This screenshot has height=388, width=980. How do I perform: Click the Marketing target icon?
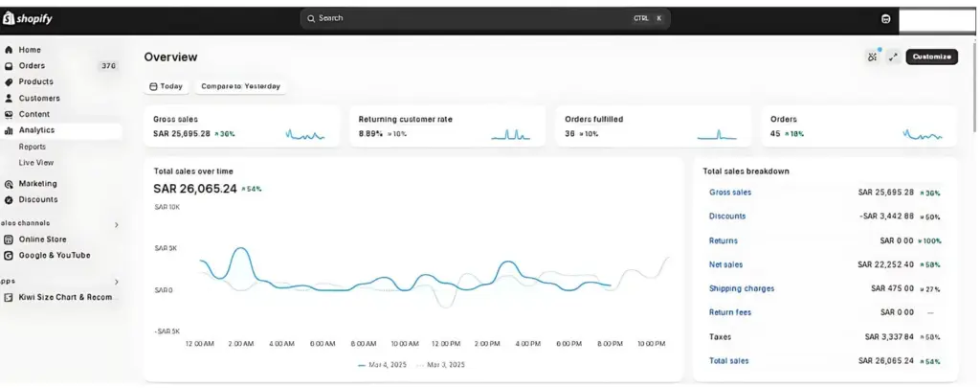[x=9, y=184]
